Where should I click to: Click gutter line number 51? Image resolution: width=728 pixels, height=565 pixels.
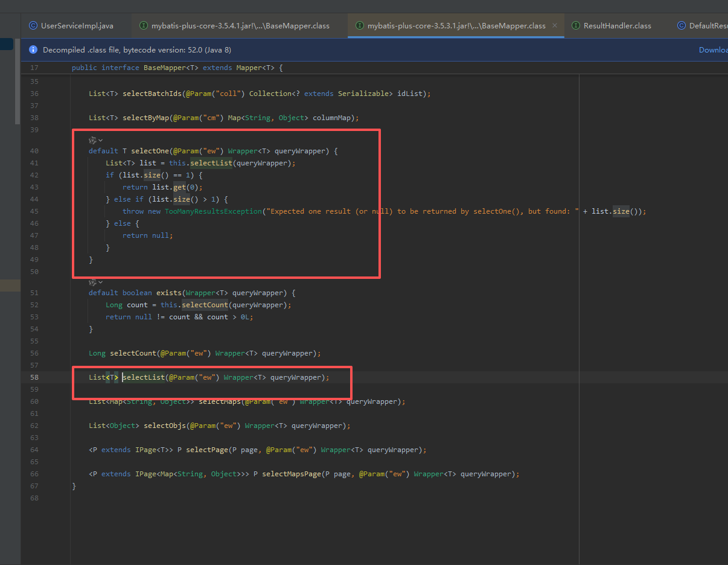tap(34, 293)
